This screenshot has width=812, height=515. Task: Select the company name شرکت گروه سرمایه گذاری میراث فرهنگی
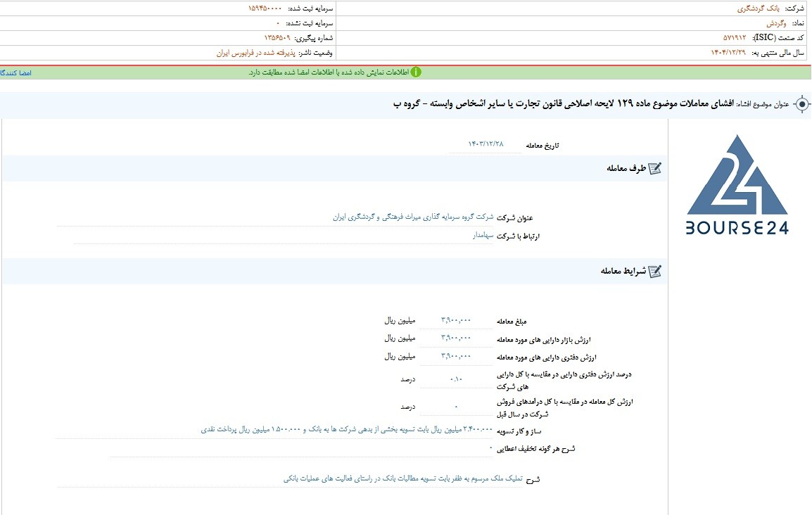point(413,217)
